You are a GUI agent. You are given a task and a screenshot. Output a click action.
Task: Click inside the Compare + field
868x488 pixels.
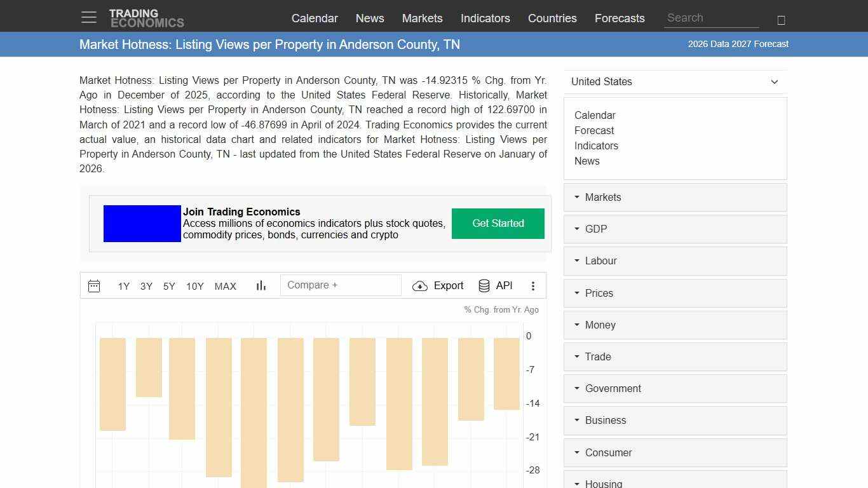[341, 285]
